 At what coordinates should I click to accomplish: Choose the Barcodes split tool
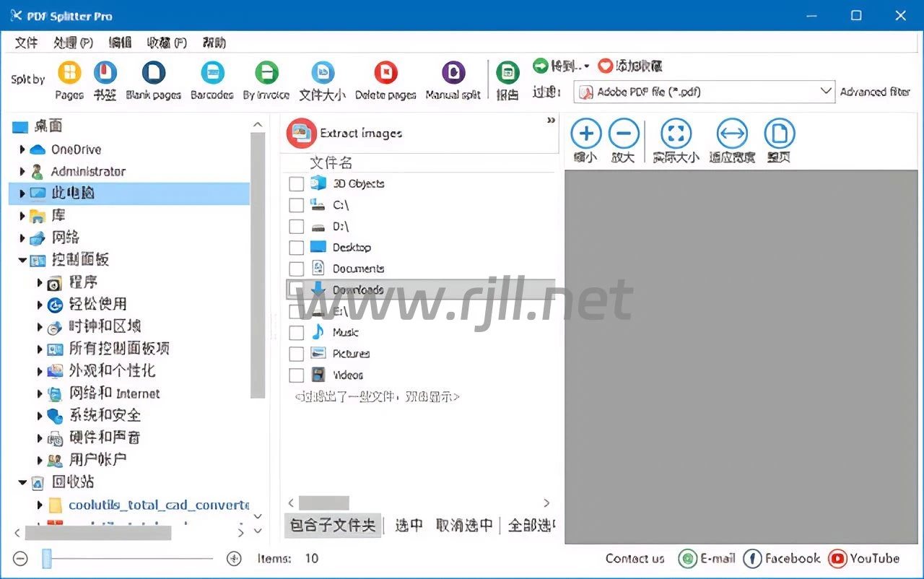(x=212, y=73)
